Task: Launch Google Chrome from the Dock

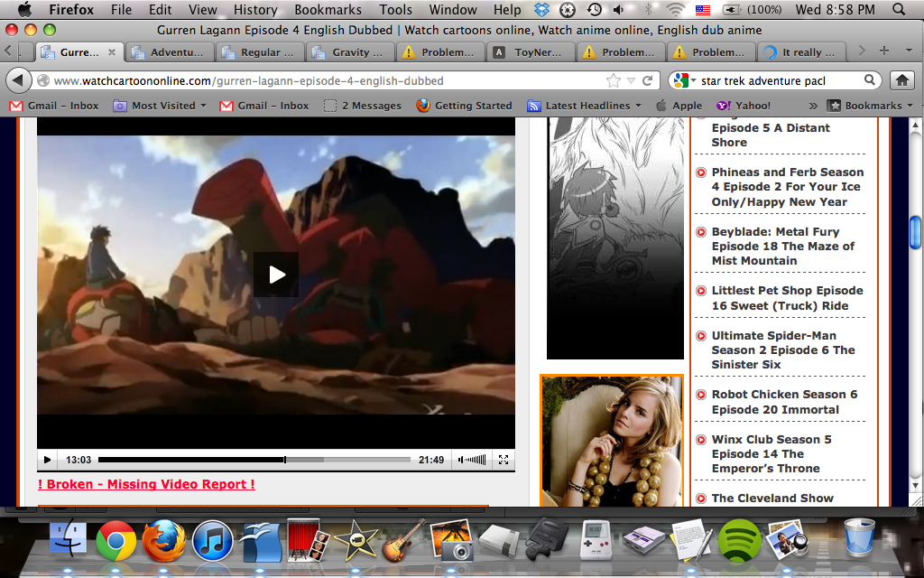Action: [x=116, y=540]
